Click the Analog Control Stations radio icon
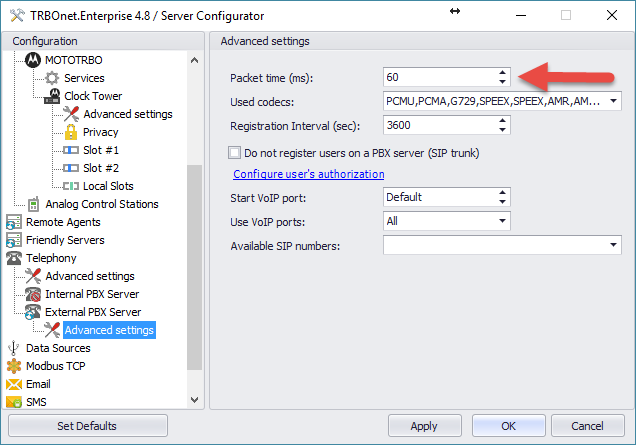The width and height of the screenshot is (636, 445). (x=33, y=204)
